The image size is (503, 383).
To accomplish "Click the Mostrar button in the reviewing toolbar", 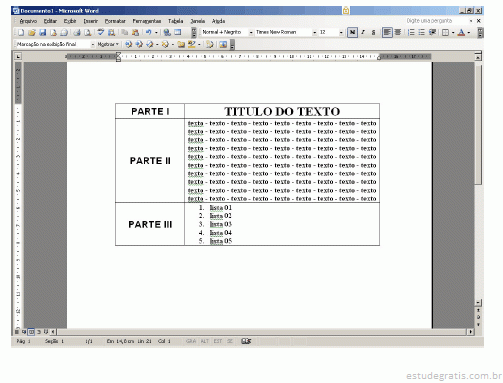I will tap(108, 44).
